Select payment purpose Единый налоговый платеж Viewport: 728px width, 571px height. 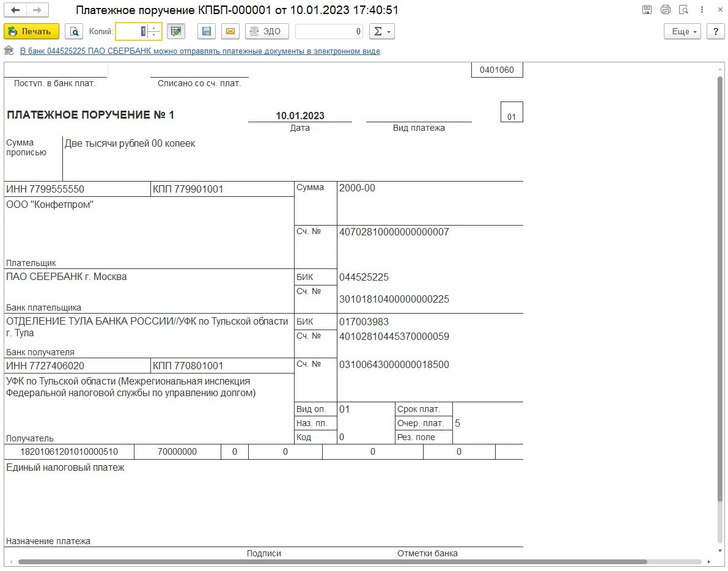65,468
